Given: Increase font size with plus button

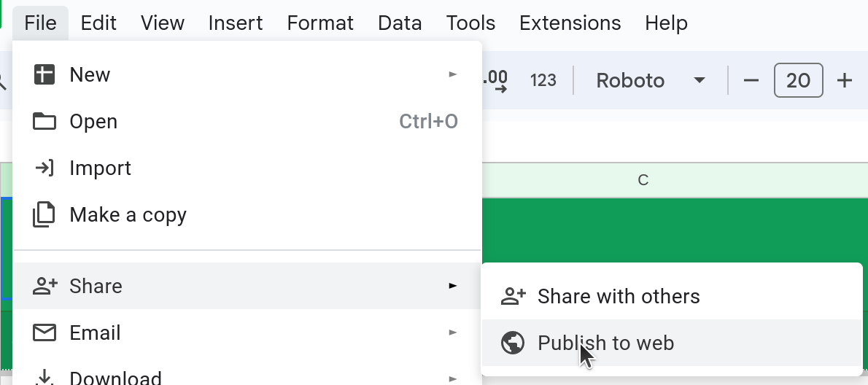Looking at the screenshot, I should (845, 80).
